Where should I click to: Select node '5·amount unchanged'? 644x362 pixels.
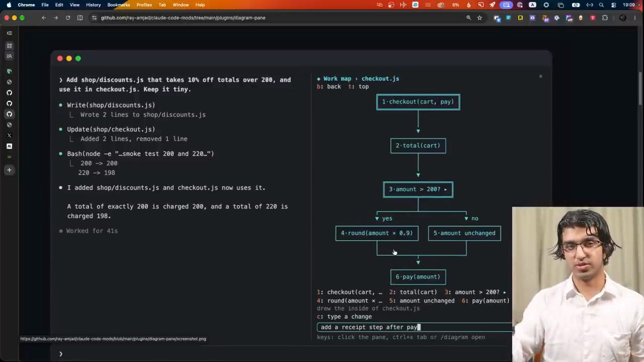coord(464,233)
